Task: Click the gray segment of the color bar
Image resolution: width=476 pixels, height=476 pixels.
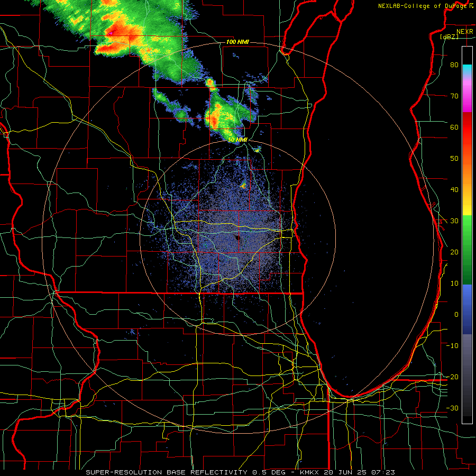Action: point(467,375)
